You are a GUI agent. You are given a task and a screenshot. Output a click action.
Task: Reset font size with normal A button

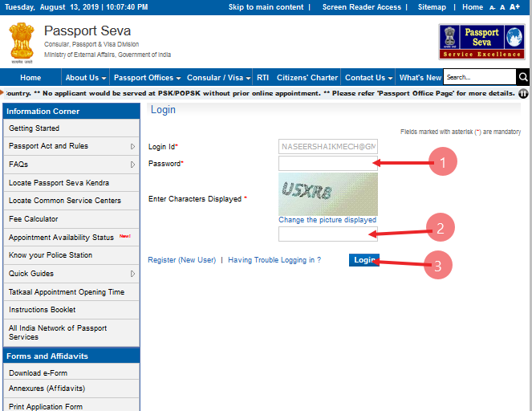(x=502, y=7)
